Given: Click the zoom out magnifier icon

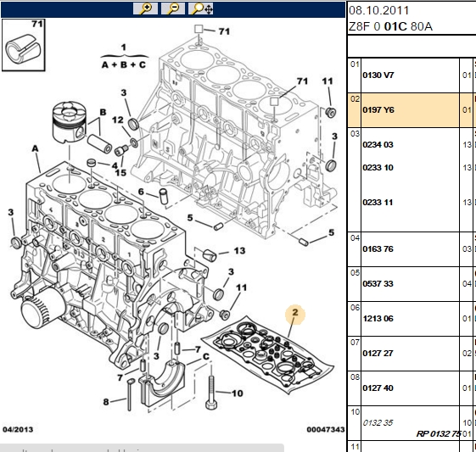Looking at the screenshot, I should coord(173,8).
